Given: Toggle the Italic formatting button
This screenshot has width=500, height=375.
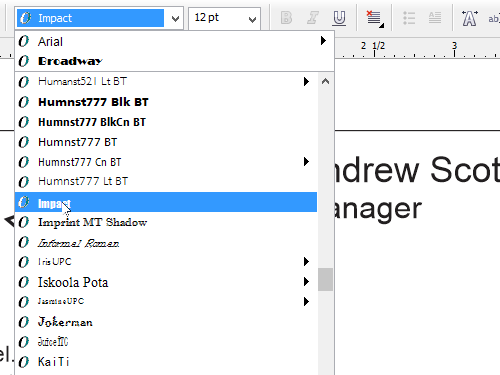Looking at the screenshot, I should coord(312,18).
